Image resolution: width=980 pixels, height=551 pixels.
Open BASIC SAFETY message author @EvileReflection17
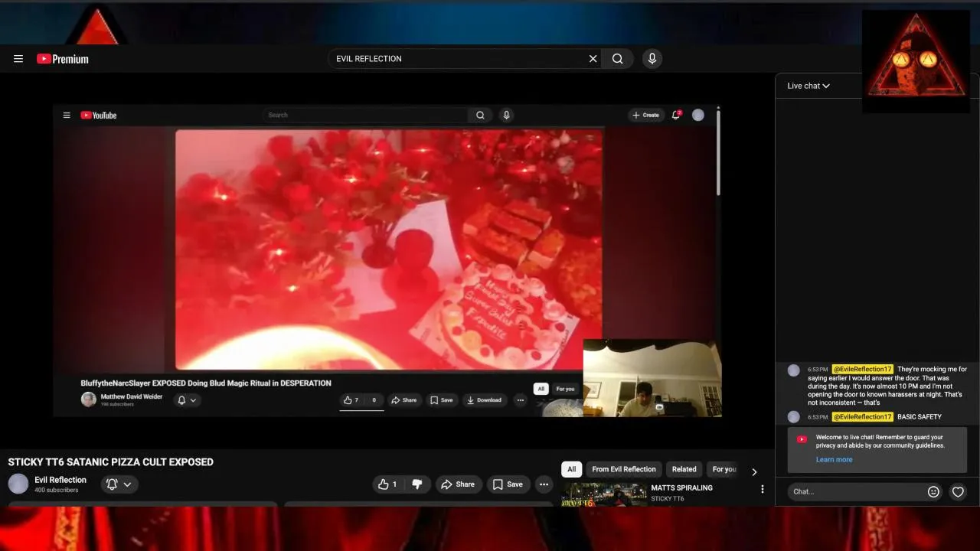click(863, 416)
